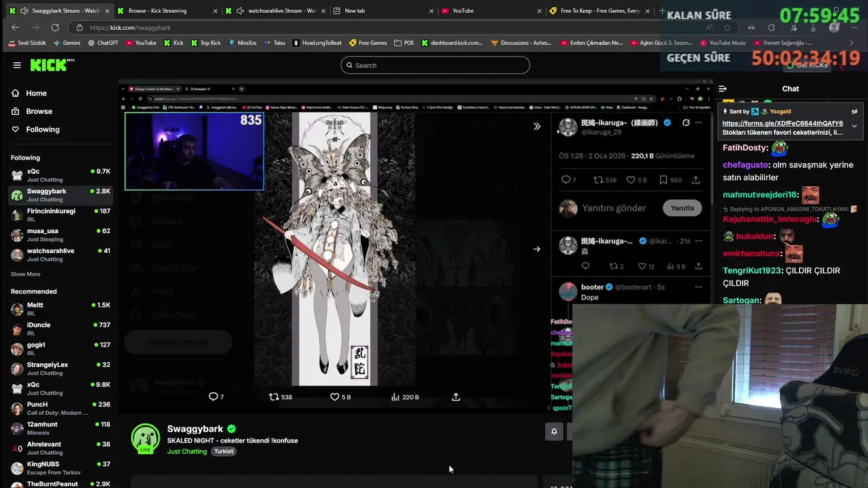The image size is (868, 488).
Task: Open iDuncle recommended channel
Action: click(x=60, y=329)
